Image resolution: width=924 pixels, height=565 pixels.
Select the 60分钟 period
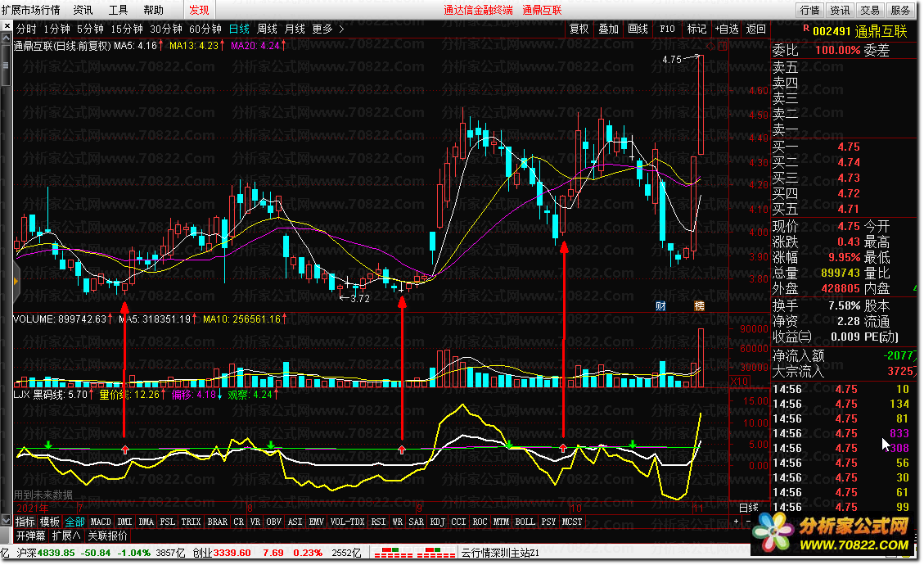[x=205, y=29]
